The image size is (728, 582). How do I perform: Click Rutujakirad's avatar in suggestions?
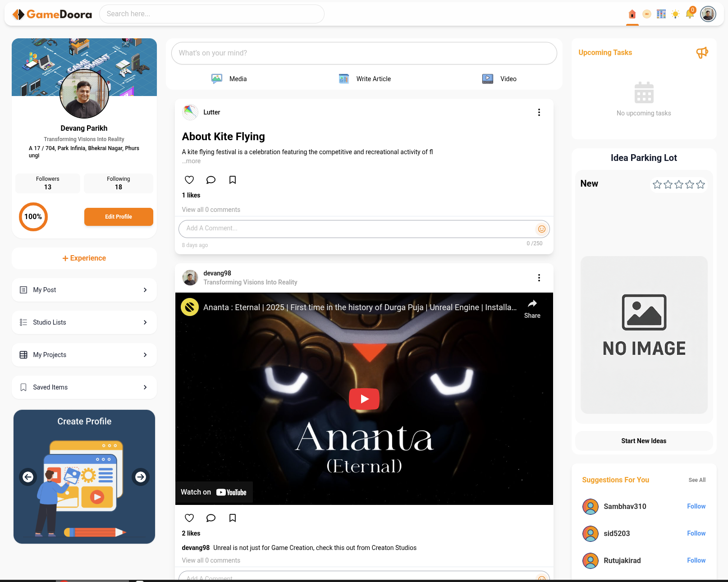[591, 561]
